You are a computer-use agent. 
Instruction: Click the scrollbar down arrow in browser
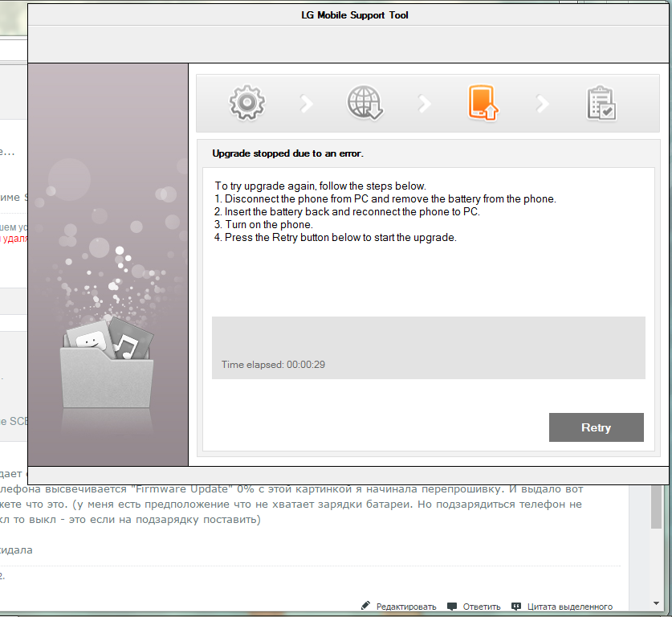pyautogui.click(x=656, y=603)
